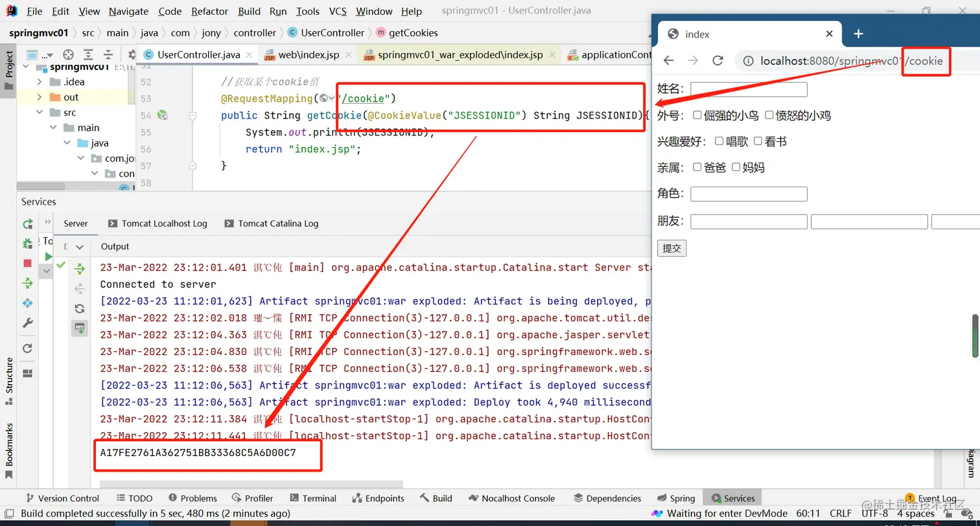The width and height of the screenshot is (980, 526).
Task: Tick the 唱歌 hobby checkbox
Action: [719, 141]
